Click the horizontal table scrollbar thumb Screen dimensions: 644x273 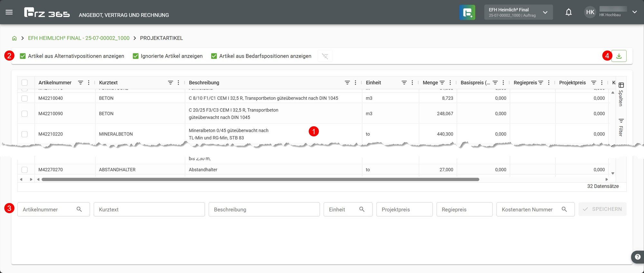click(260, 179)
